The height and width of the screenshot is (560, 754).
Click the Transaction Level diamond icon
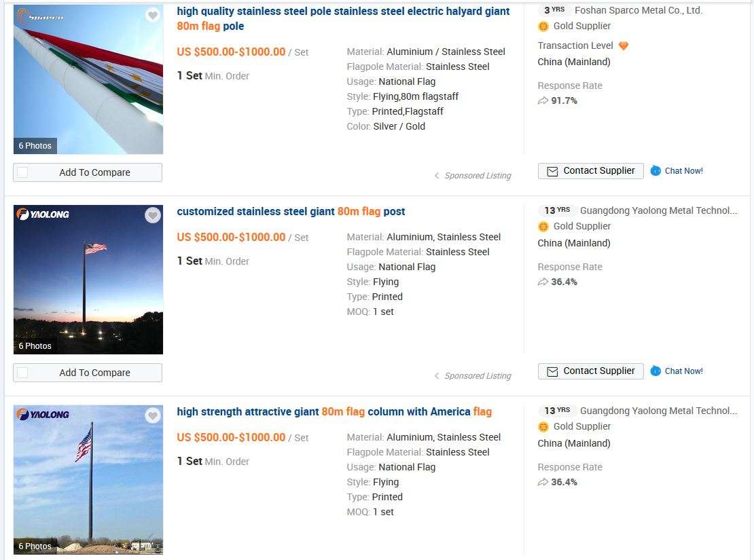[x=624, y=46]
